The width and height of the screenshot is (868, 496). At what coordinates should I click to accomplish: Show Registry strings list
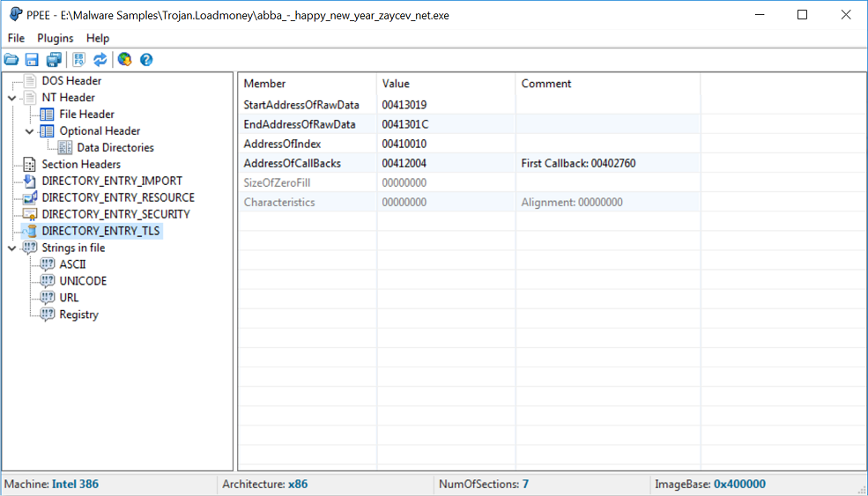[78, 315]
